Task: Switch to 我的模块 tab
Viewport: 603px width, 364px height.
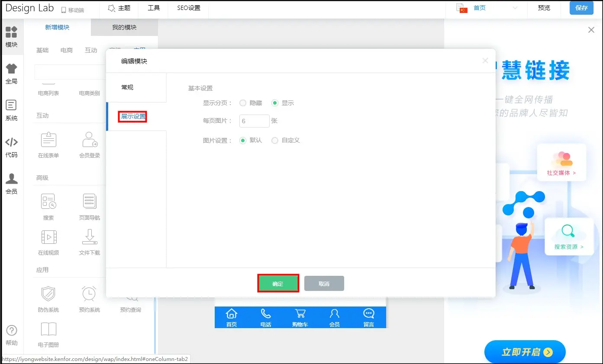Action: [124, 27]
